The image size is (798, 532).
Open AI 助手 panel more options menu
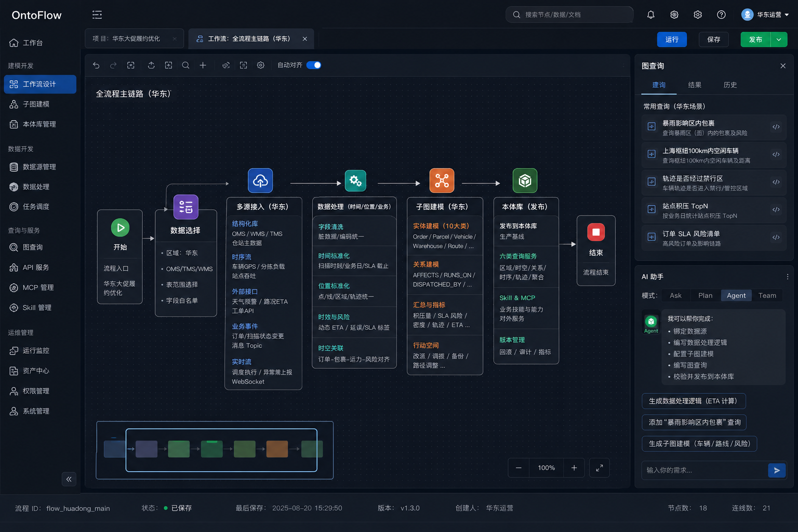tap(788, 277)
